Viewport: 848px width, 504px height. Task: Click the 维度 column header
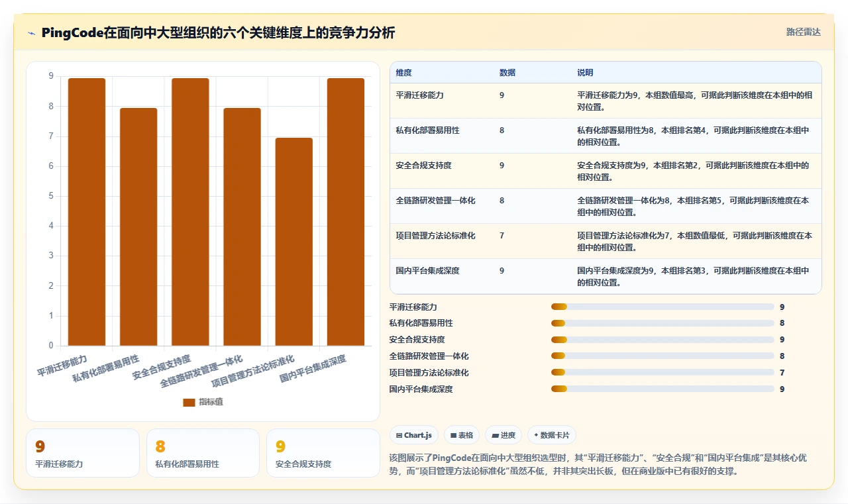[403, 73]
